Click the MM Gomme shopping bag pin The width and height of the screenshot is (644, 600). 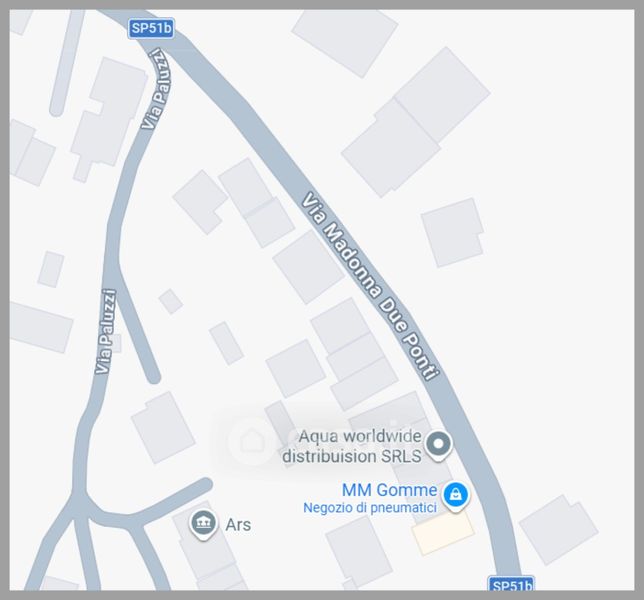click(455, 496)
